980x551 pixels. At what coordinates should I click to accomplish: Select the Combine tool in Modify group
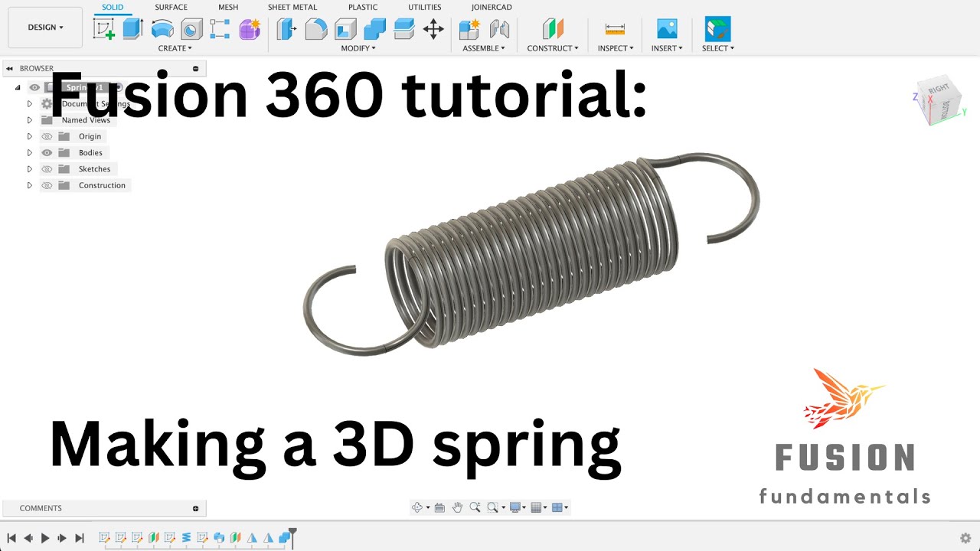[374, 29]
